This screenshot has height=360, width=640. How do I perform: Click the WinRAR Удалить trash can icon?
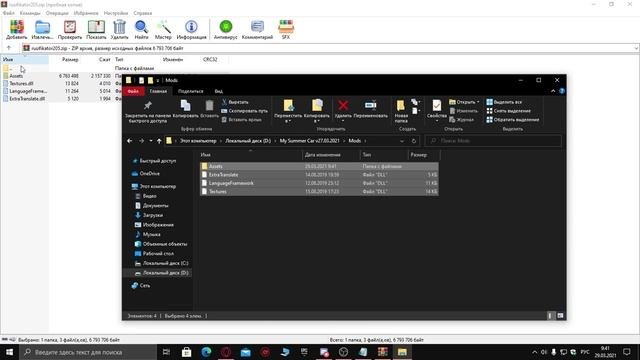[119, 27]
